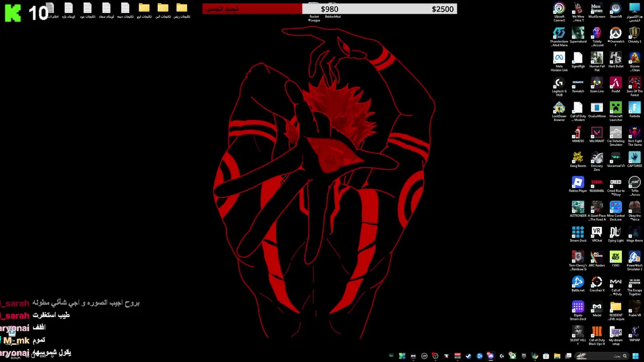
Task: Select the REANIMAL desktop icon
Action: coord(597,185)
